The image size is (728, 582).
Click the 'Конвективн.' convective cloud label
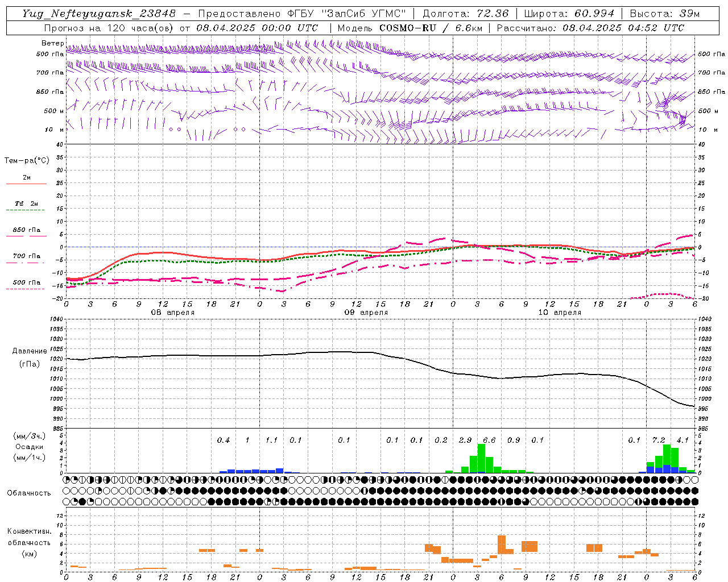click(30, 531)
